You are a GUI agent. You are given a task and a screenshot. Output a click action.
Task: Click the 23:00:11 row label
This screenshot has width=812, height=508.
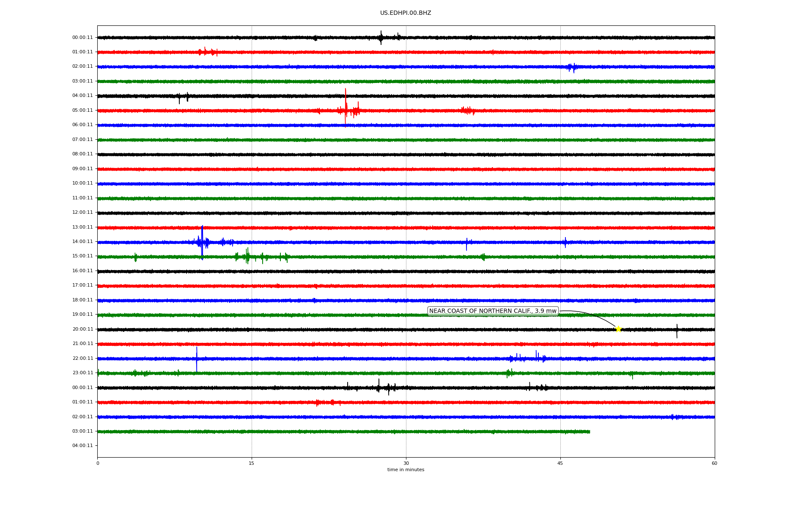tap(82, 373)
